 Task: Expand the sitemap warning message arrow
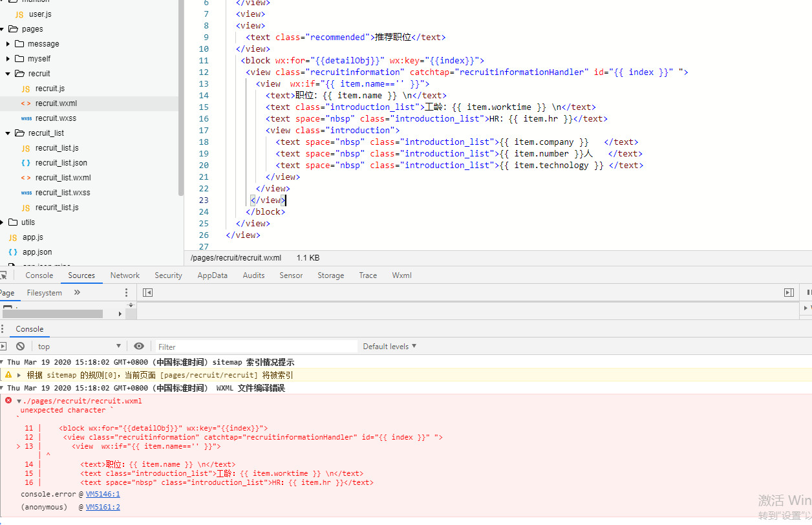19,375
